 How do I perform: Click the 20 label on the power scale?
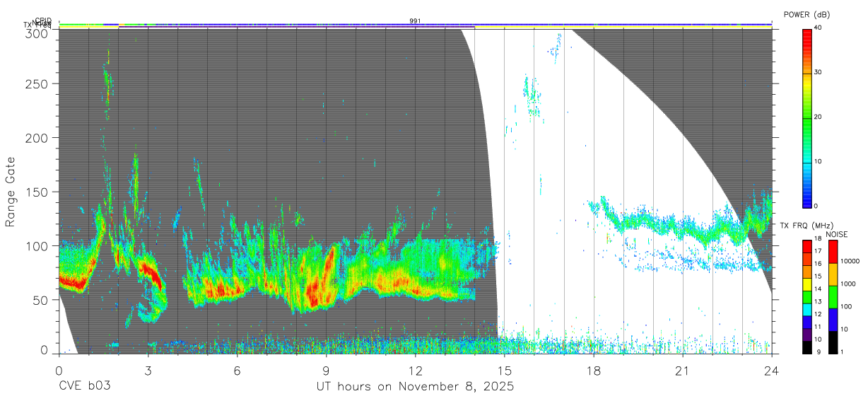pos(819,117)
